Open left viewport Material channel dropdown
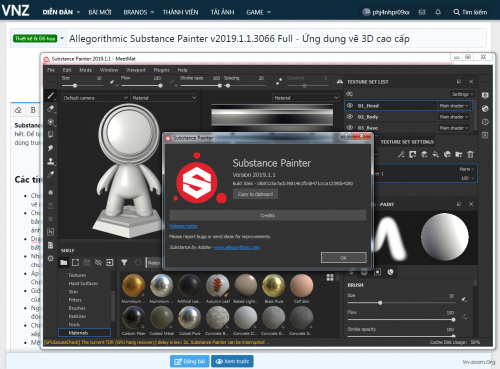This screenshot has width=500, height=369. [164, 98]
